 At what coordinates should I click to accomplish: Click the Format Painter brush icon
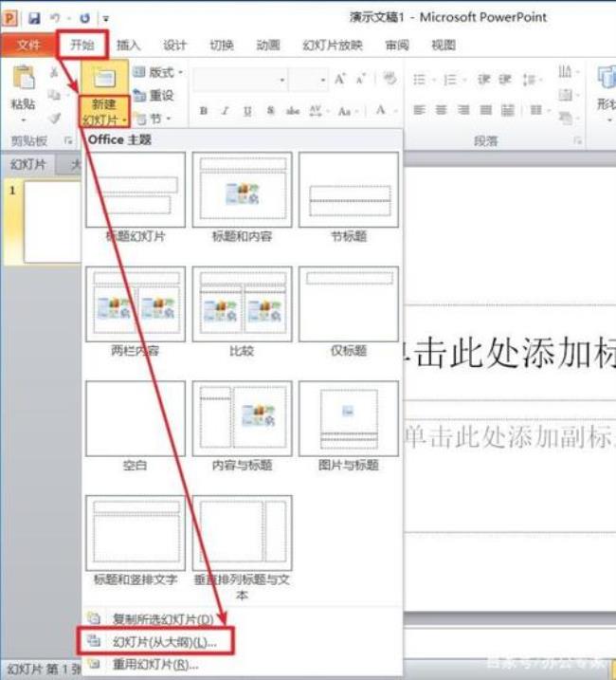pos(54,118)
